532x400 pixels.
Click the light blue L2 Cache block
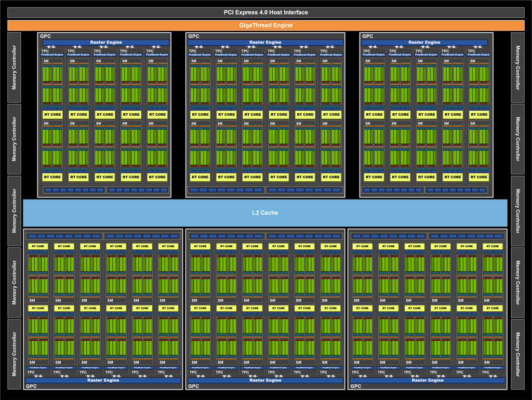265,212
